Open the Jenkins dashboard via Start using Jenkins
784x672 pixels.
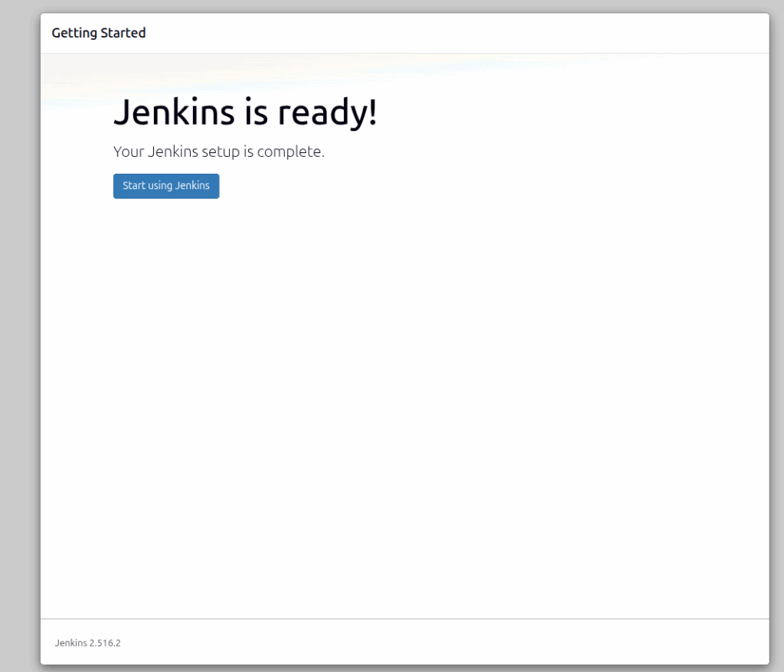click(165, 186)
